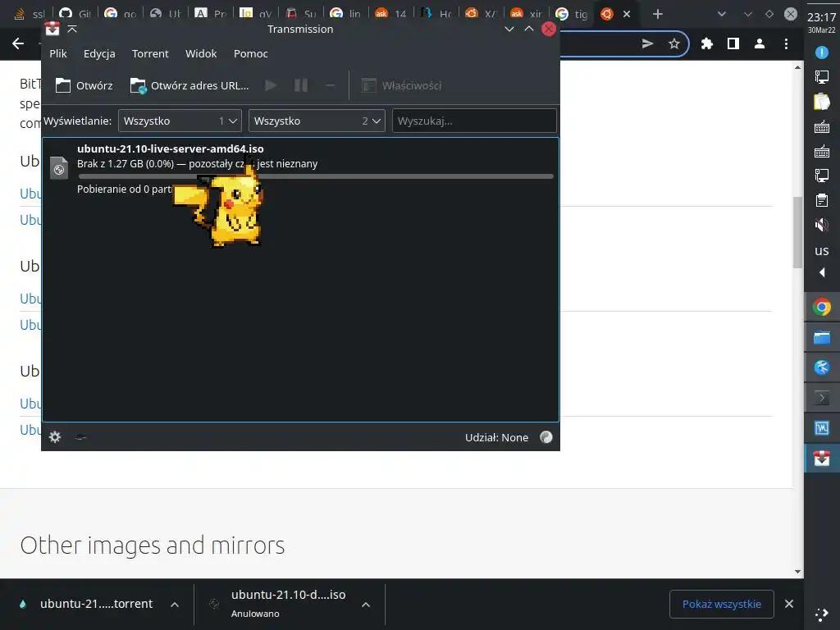Screen dimensions: 840x630
Task: Open a new Chrome tab
Action: pos(658,14)
